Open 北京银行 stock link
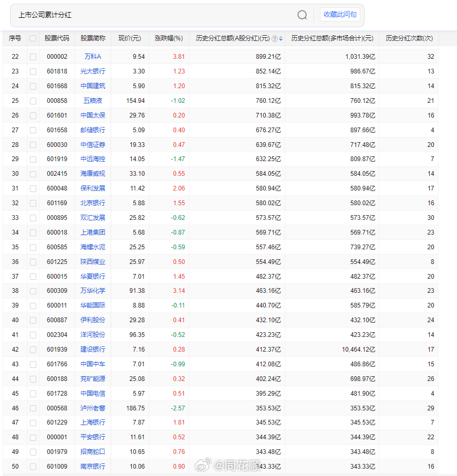The height and width of the screenshot is (476, 457). pyautogui.click(x=92, y=203)
